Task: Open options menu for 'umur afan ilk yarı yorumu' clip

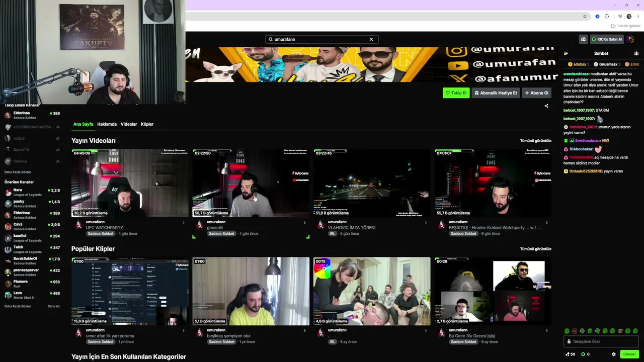Action: pyautogui.click(x=184, y=330)
